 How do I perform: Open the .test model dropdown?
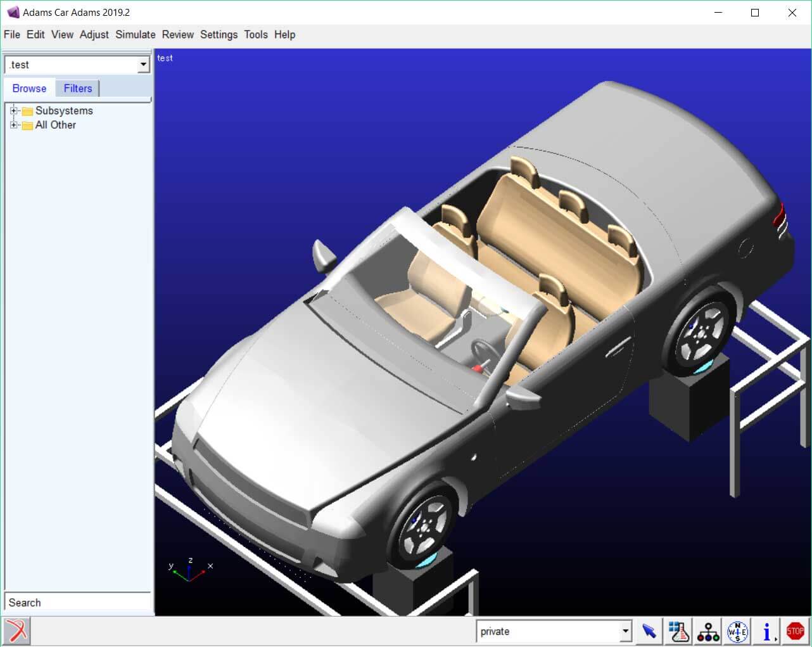(143, 65)
